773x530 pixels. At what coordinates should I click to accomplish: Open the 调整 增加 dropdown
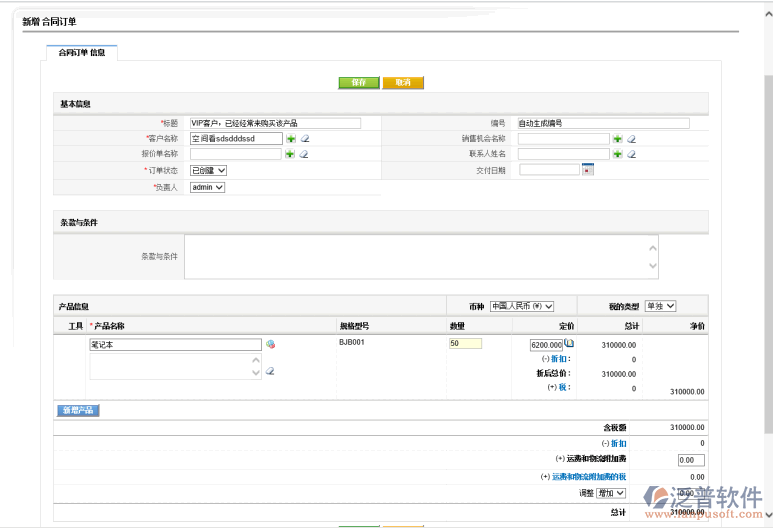click(611, 493)
